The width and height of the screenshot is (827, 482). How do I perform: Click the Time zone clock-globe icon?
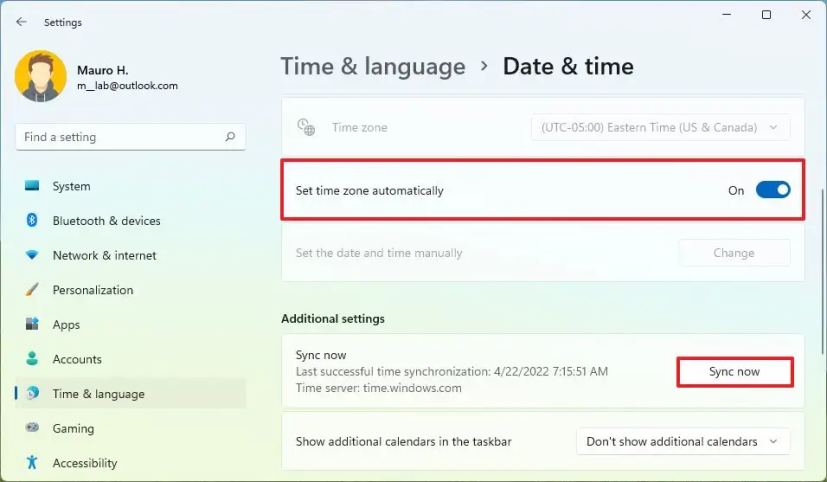pos(306,127)
